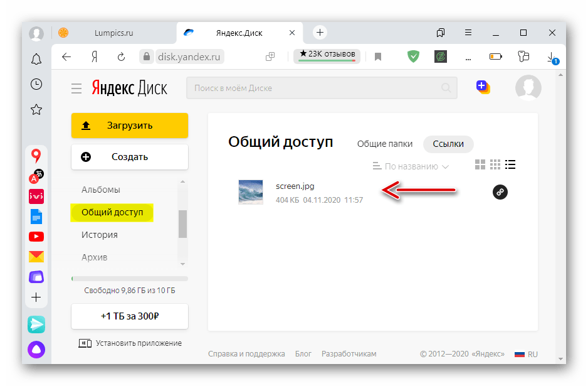The height and width of the screenshot is (386, 588).
Task: Switch to the Lumpics.ru tab
Action: [x=113, y=33]
